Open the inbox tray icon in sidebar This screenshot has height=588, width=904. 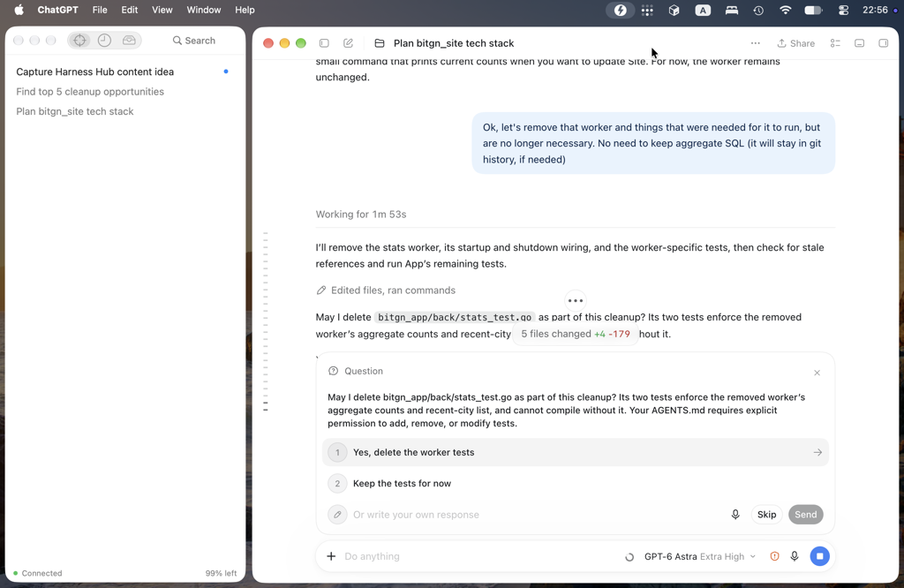click(x=129, y=41)
